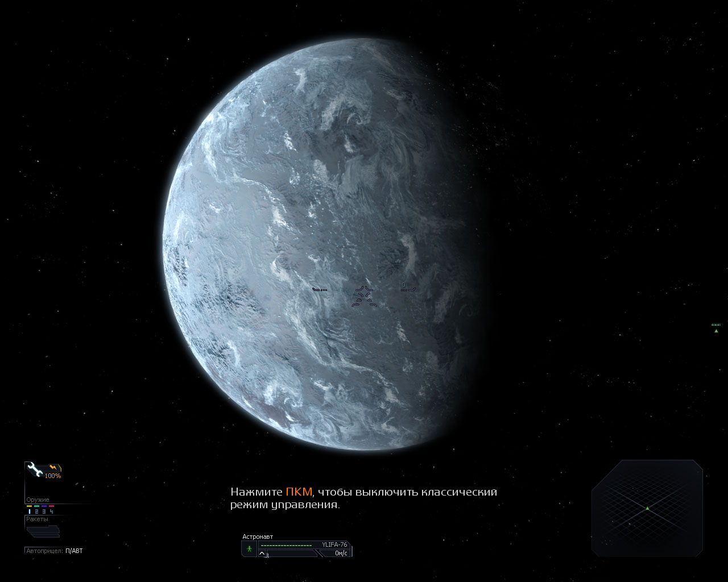Click the green dashed shield bar
728x582 pixels.
click(286, 545)
